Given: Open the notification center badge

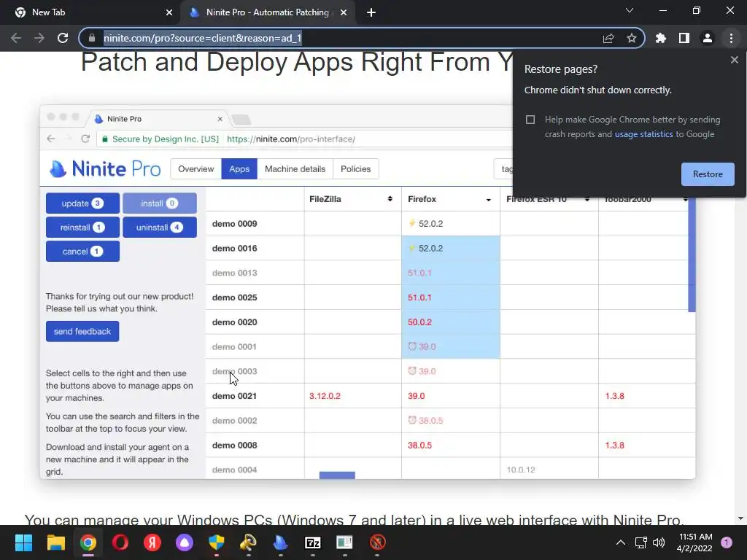Looking at the screenshot, I should tap(727, 542).
